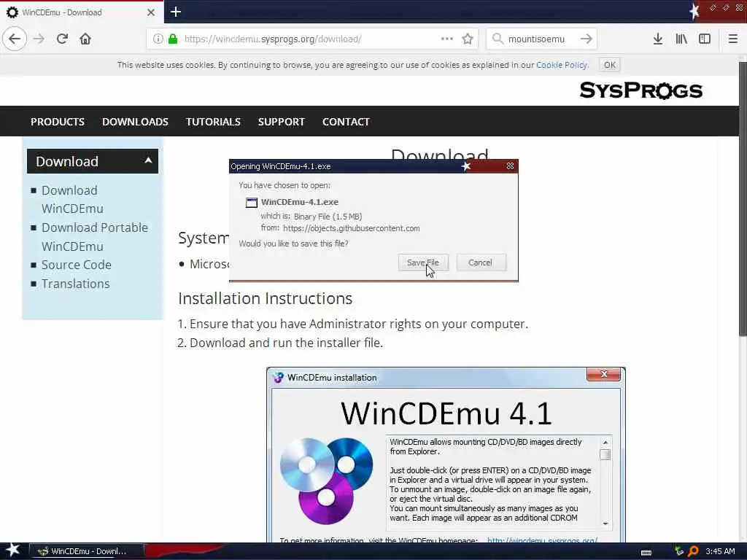Screen dimensions: 747x560
Task: Open the Firefox hamburger menu
Action: pos(732,39)
